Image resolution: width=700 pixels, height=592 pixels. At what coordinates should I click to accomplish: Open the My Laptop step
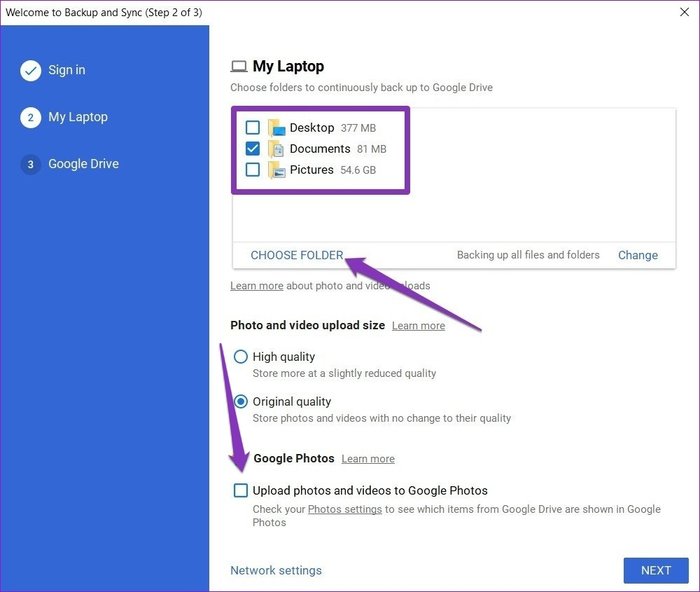(x=78, y=117)
